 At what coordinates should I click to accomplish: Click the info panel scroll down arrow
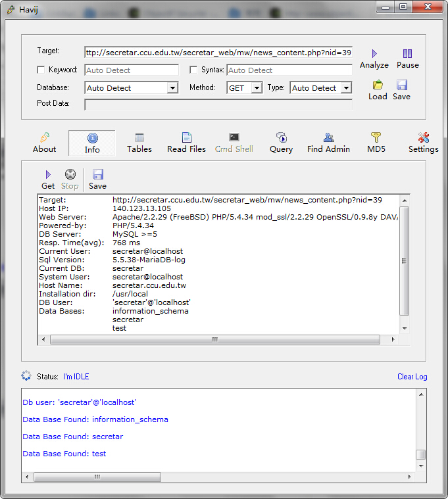pos(405,329)
